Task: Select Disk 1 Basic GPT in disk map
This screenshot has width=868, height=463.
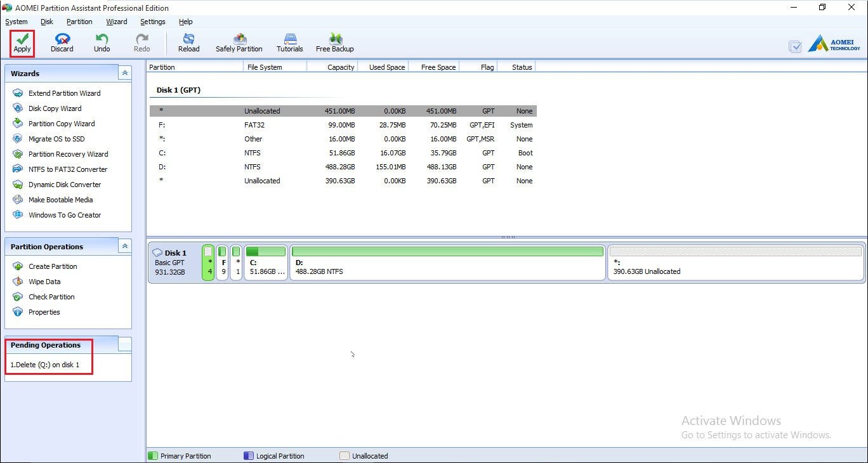Action: (x=174, y=263)
